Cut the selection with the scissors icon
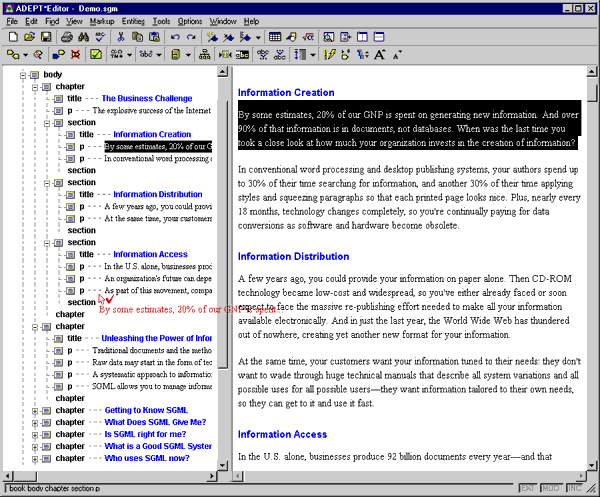 coord(121,37)
